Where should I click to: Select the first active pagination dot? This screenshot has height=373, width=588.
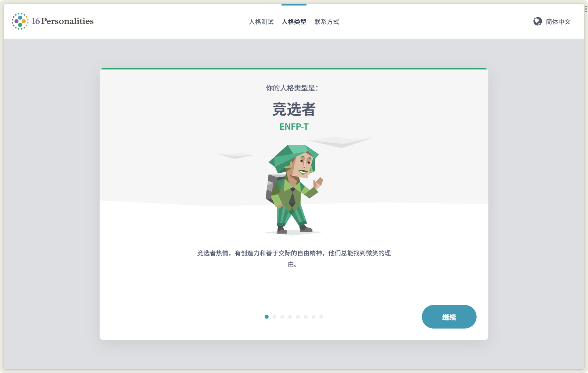267,317
